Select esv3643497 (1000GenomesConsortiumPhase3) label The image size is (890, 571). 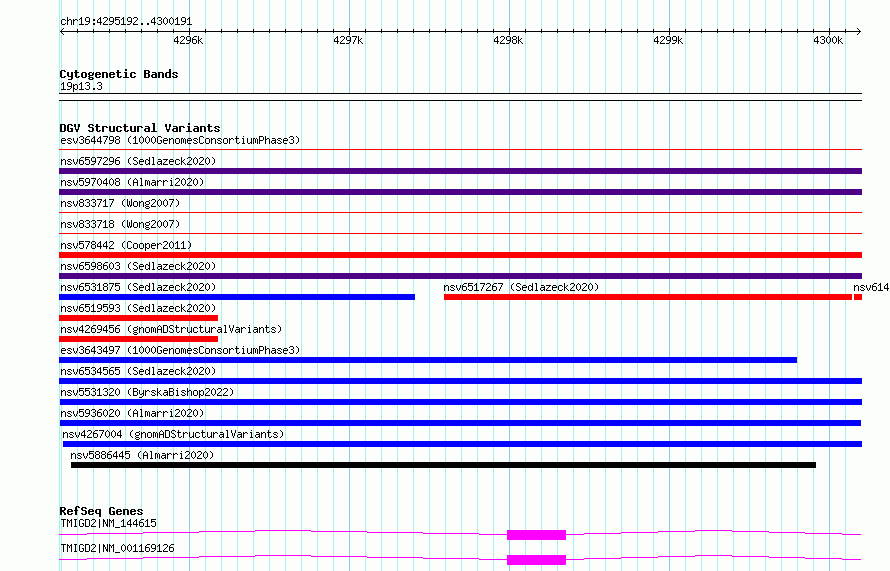[180, 350]
